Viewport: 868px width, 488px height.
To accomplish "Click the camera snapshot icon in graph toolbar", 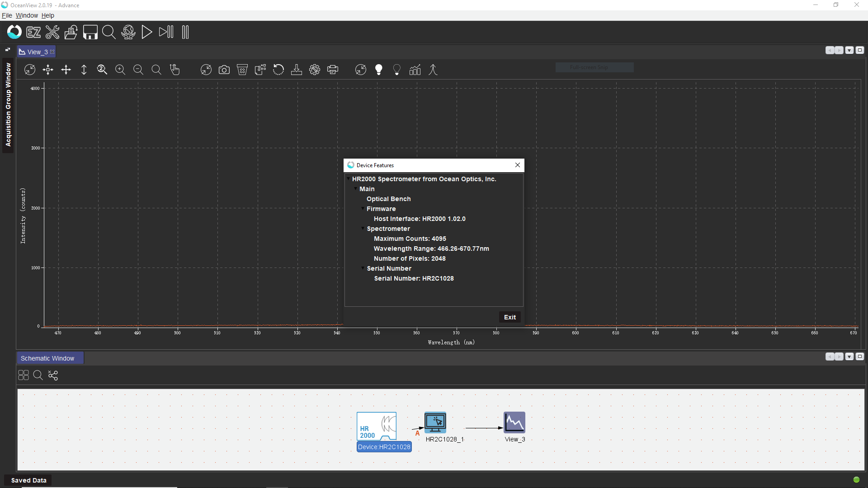I will point(224,70).
